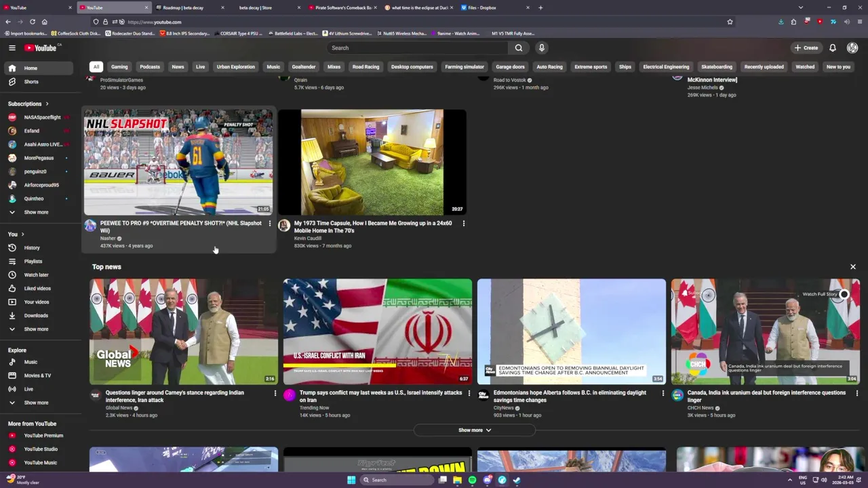868x488 pixels.
Task: Open the notifications bell
Action: (x=833, y=47)
